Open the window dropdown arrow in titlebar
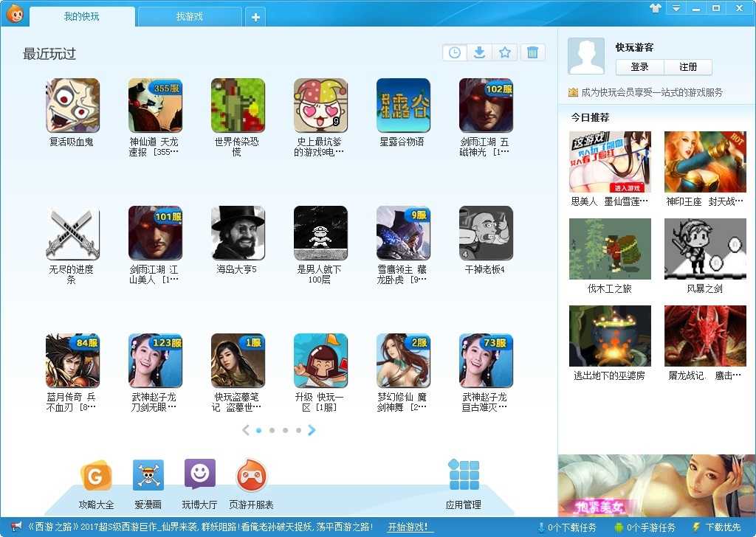756x537 pixels. [x=676, y=7]
